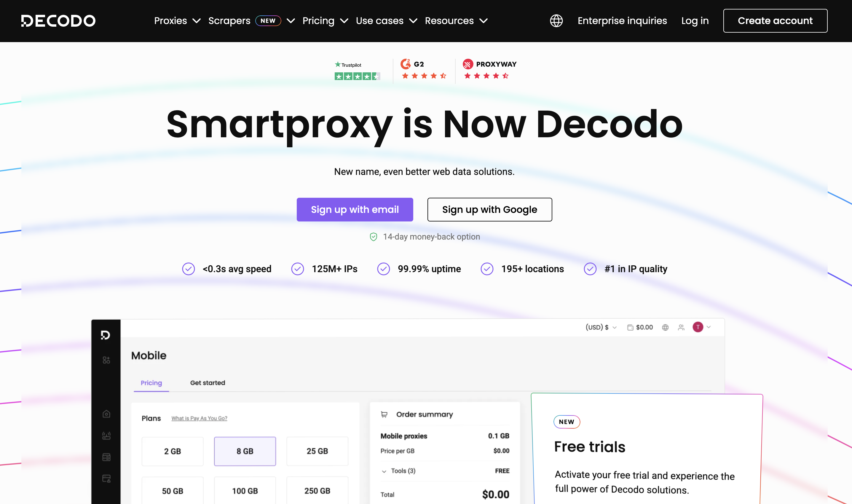Switch to the Get started tab

tap(207, 383)
